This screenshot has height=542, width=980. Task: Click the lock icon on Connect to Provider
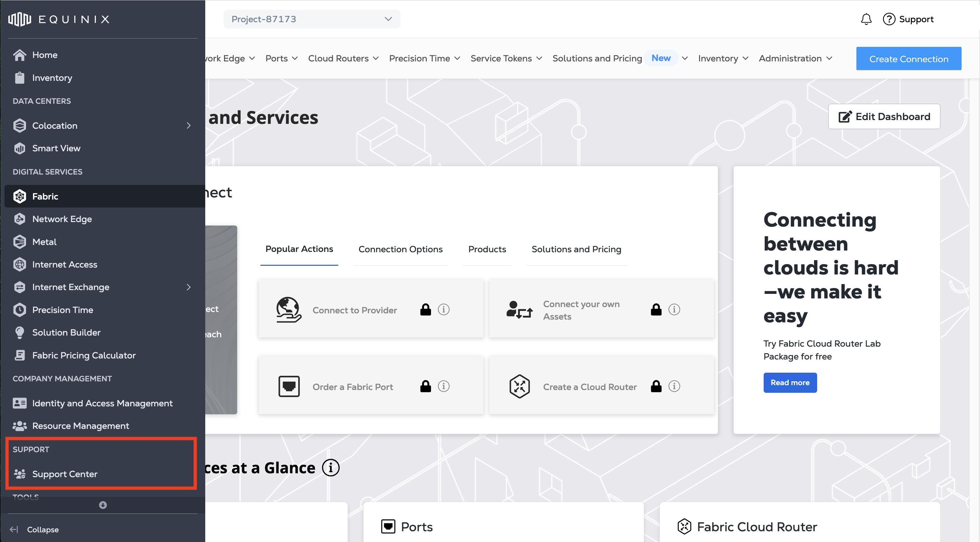425,310
